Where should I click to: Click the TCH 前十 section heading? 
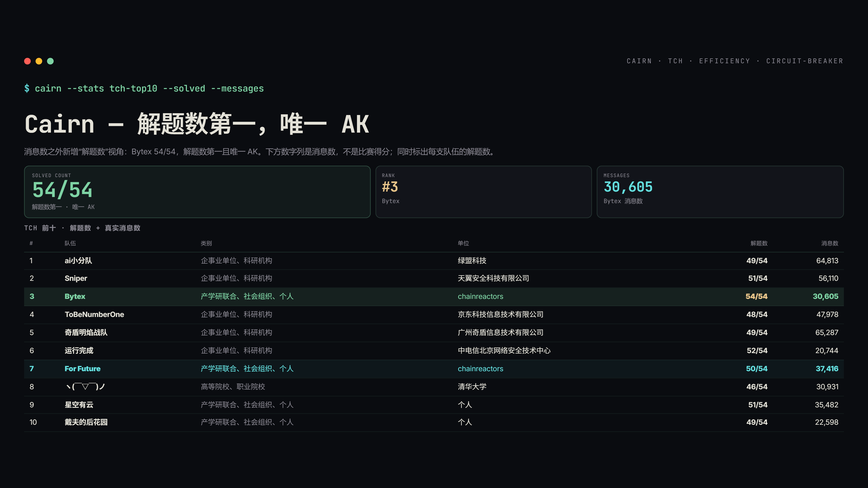coord(82,228)
